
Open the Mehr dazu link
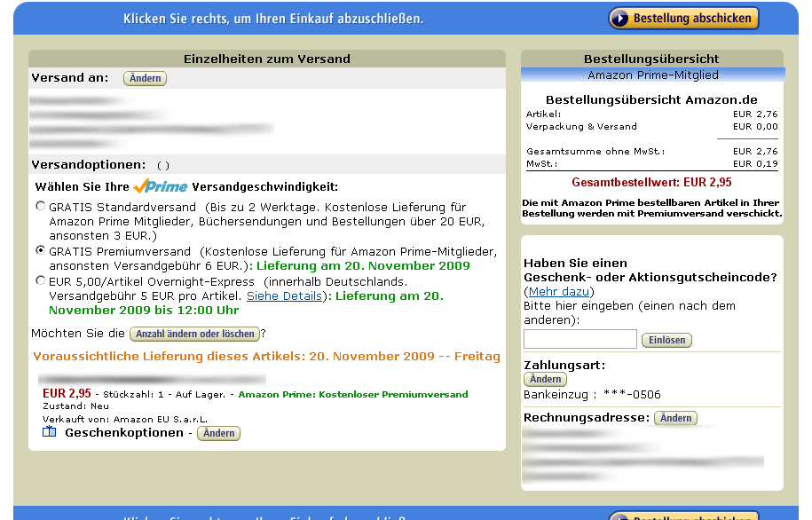coord(559,292)
